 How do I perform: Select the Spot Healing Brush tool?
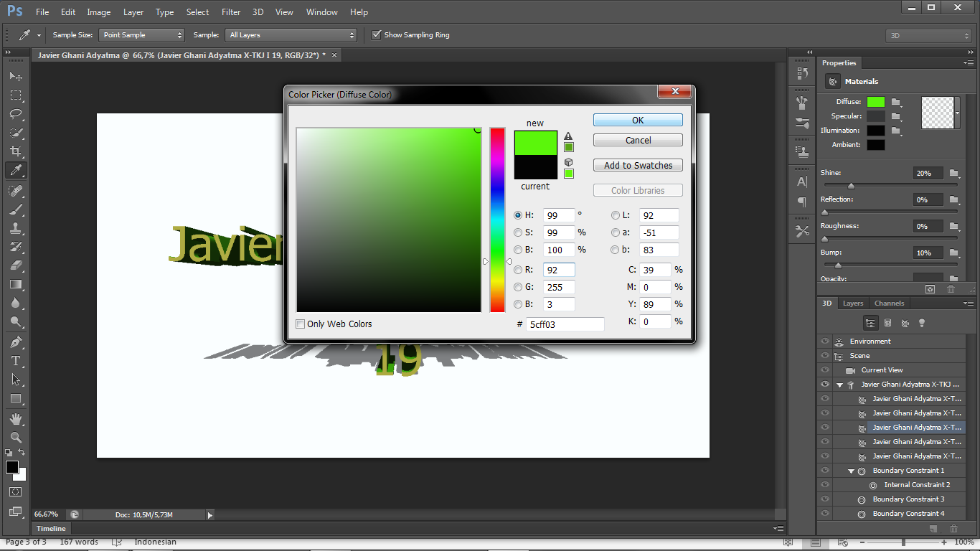pos(15,191)
